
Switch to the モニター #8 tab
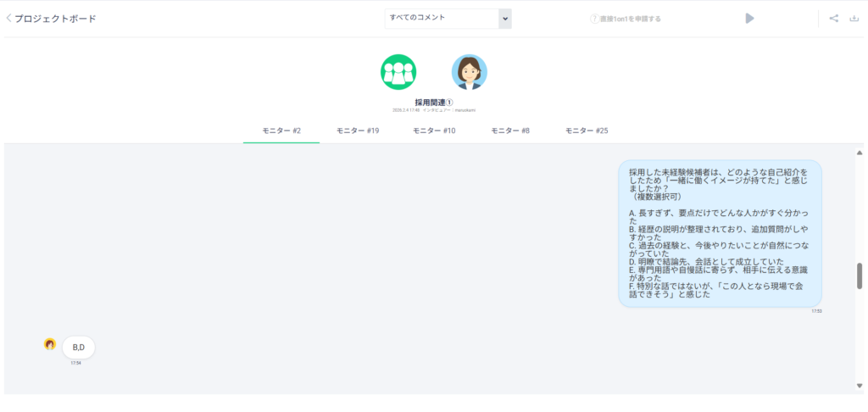[x=510, y=131]
